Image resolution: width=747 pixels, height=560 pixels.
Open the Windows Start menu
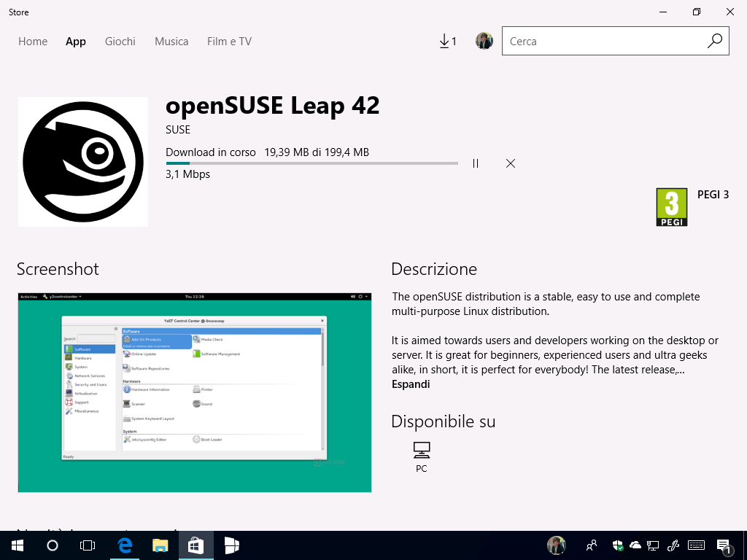tap(18, 545)
